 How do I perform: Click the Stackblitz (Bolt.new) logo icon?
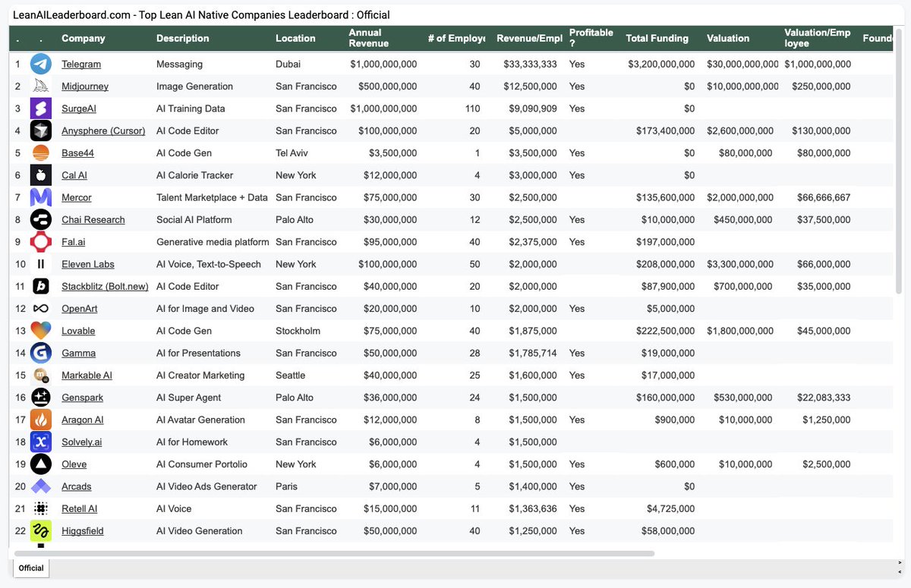[41, 287]
